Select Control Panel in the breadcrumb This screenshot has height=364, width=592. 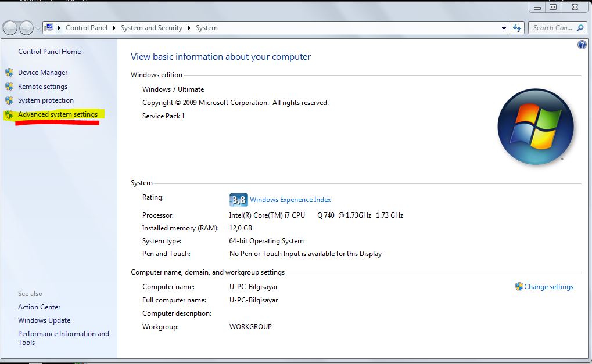(x=87, y=28)
